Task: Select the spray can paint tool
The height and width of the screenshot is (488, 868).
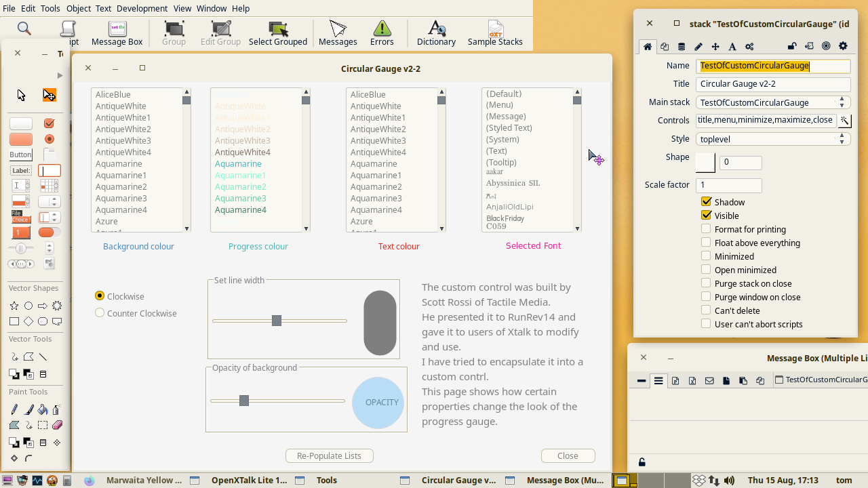Action: tap(56, 409)
